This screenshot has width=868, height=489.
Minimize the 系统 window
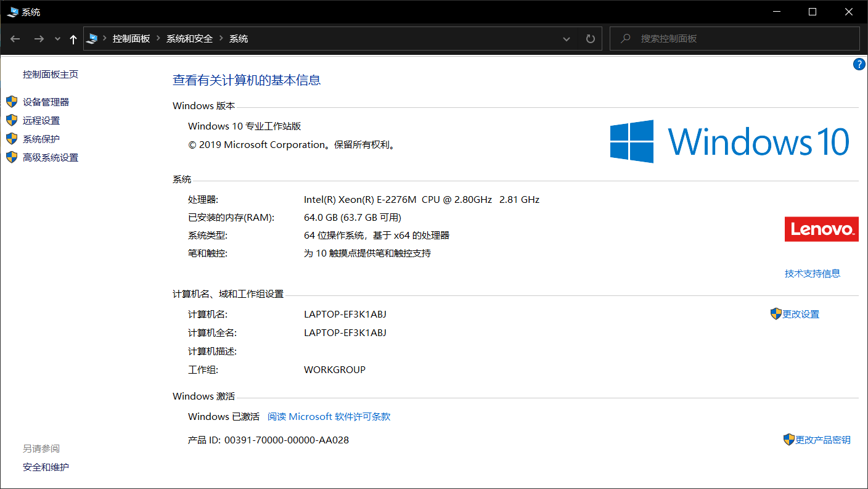[778, 12]
